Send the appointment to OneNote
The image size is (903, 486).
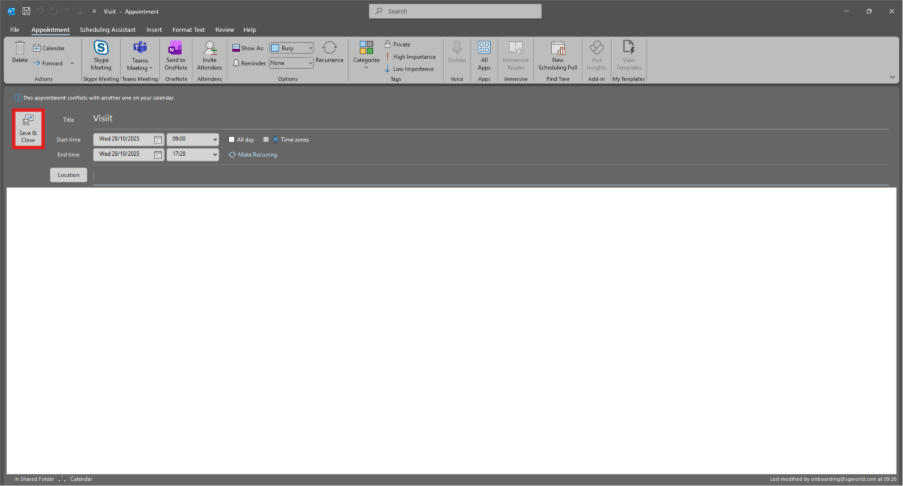176,56
